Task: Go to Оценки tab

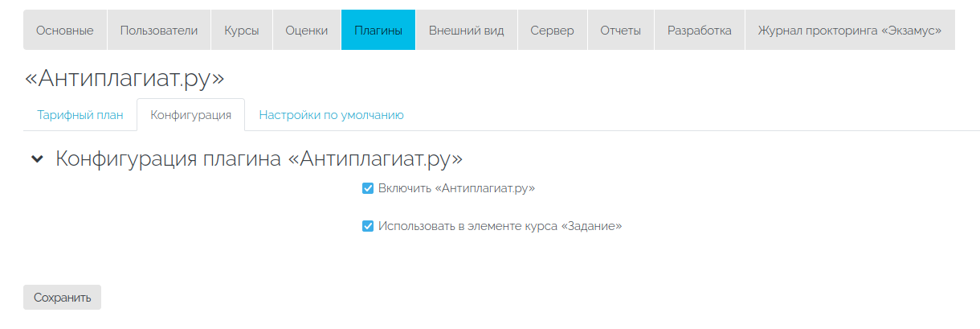Action: [x=307, y=31]
